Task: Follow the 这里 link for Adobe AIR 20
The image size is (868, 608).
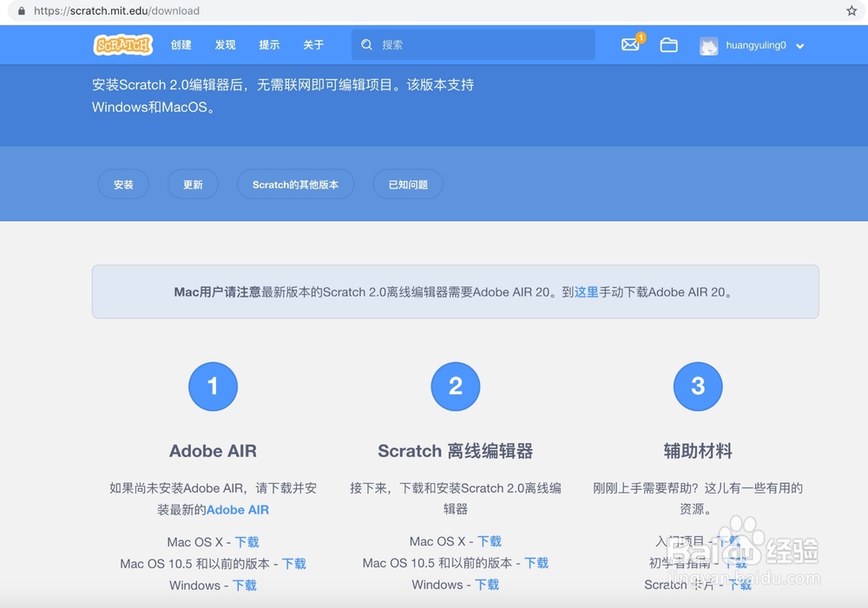Action: pyautogui.click(x=586, y=292)
